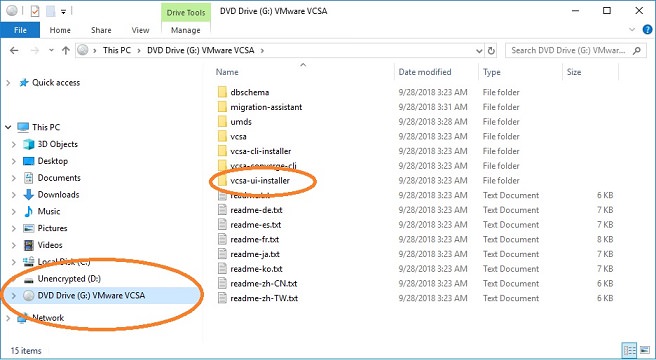656x360 pixels.
Task: Select the readme-zh-TW.txt file icon
Action: pyautogui.click(x=222, y=298)
